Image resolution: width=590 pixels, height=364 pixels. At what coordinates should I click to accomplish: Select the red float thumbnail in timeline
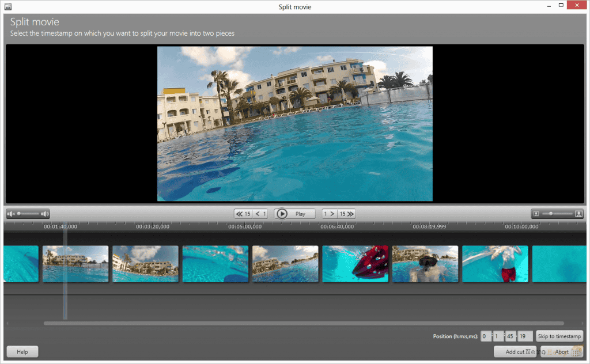(x=355, y=264)
